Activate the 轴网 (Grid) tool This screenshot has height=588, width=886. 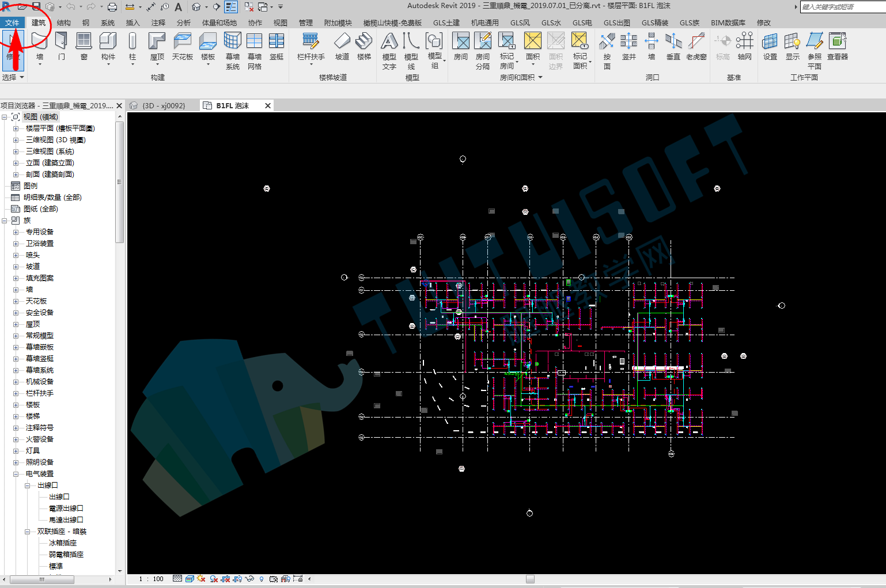[745, 46]
